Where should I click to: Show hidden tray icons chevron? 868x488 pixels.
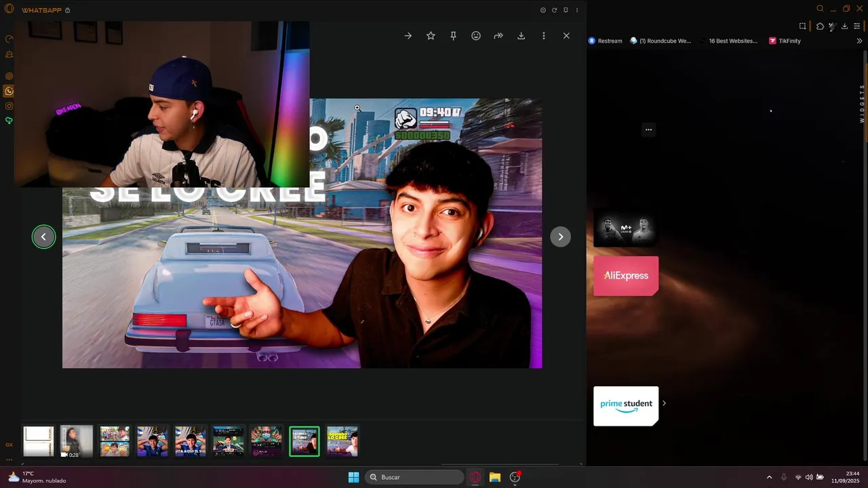[x=769, y=477]
